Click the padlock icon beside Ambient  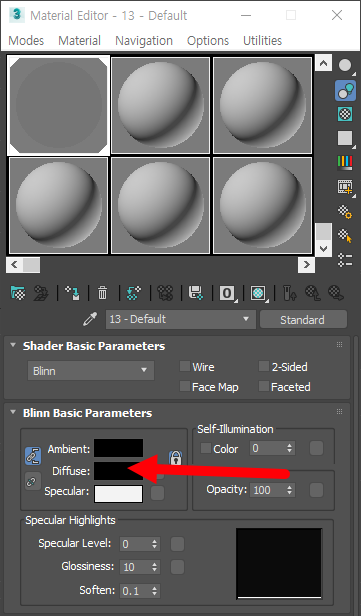click(x=176, y=457)
